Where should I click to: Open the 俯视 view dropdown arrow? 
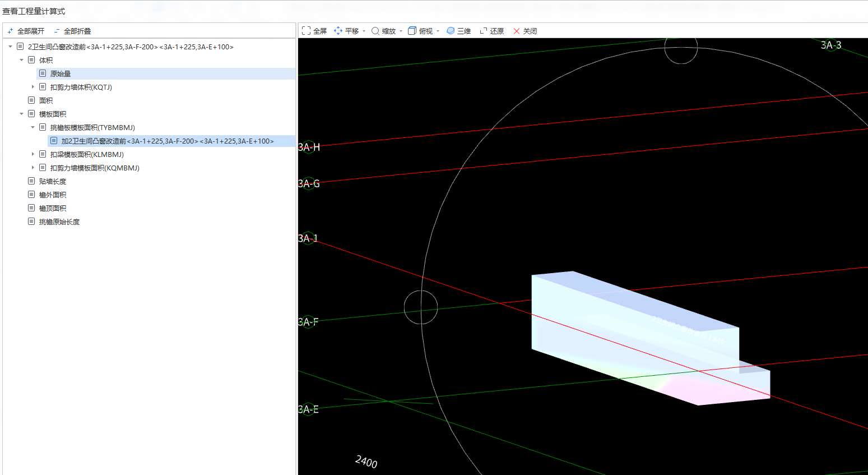pyautogui.click(x=438, y=31)
